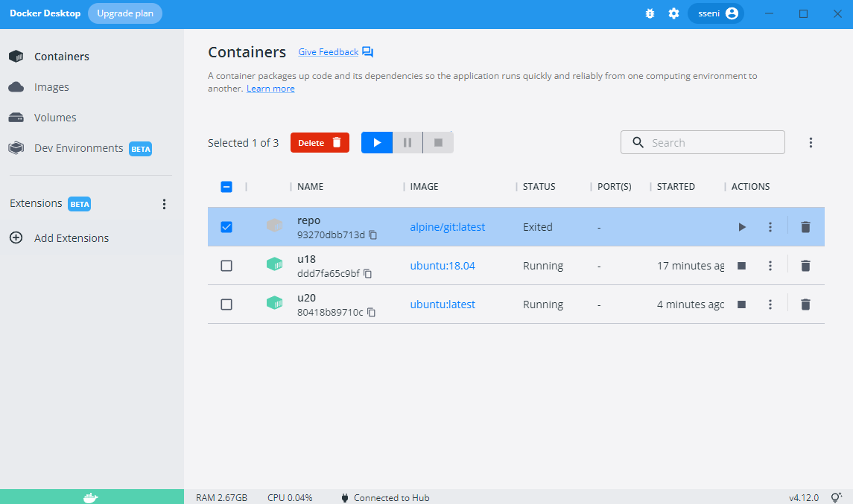Image resolution: width=853 pixels, height=504 pixels.
Task: Click the magnifier icon in Search box
Action: pos(638,142)
